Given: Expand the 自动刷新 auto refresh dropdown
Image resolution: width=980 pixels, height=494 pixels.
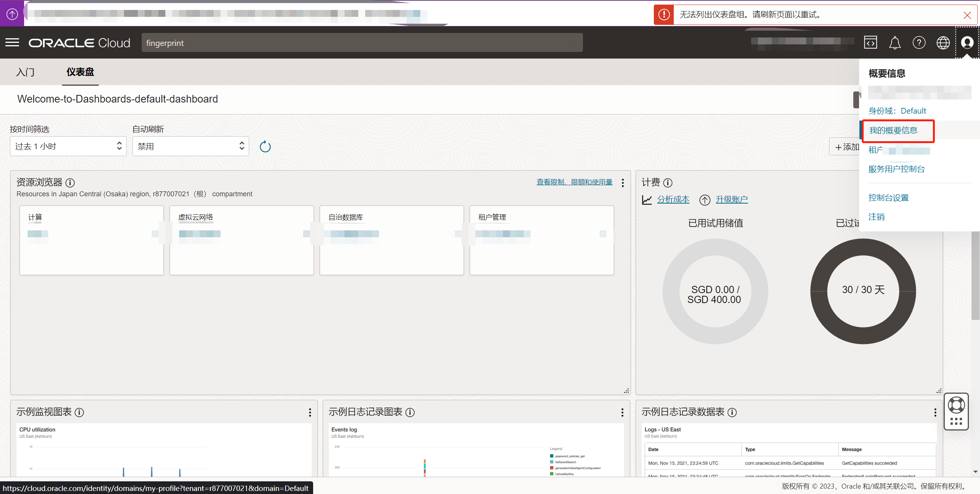Looking at the screenshot, I should (x=191, y=146).
